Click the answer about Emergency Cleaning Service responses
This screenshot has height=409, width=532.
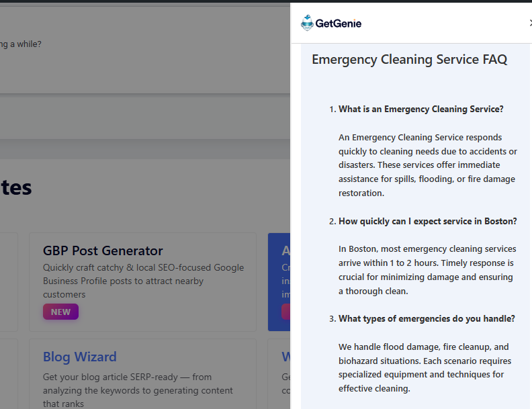(x=427, y=165)
